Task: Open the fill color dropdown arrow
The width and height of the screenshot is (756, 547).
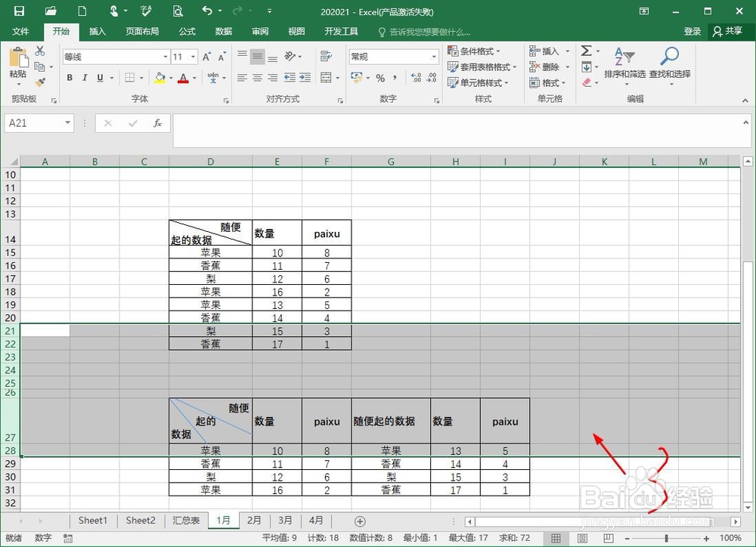Action: pyautogui.click(x=171, y=78)
